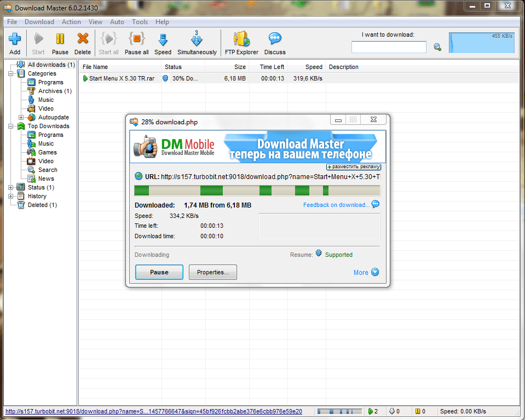Click the I want to download input field
The width and height of the screenshot is (525, 420).
point(389,47)
